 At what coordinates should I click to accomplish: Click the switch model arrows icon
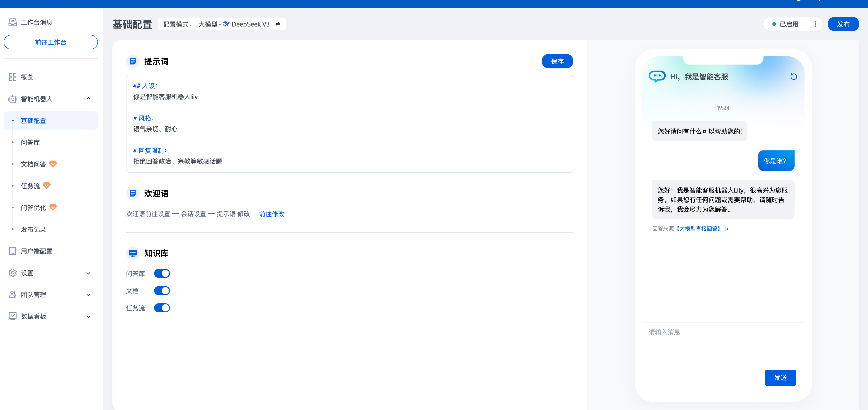pos(278,24)
